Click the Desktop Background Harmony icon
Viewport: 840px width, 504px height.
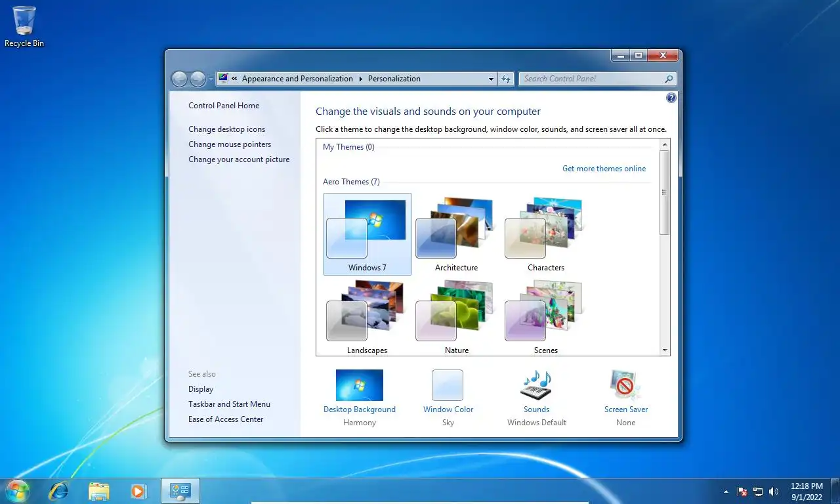tap(360, 385)
